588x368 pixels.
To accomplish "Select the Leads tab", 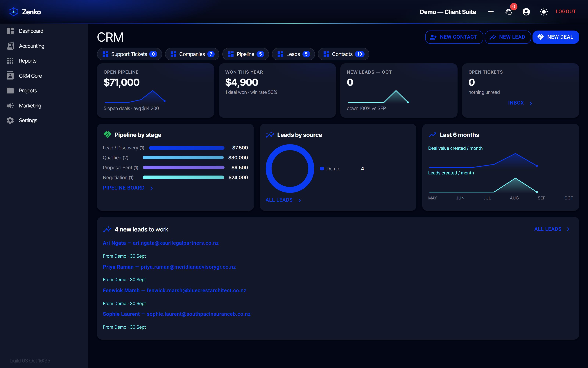I will (x=293, y=54).
